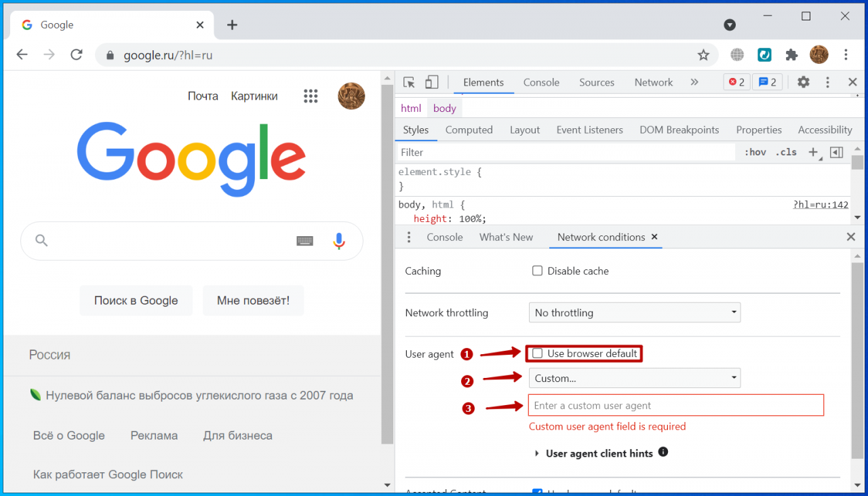Viewport: 868px width, 496px height.
Task: Bookmark this page with the star icon
Action: point(703,55)
